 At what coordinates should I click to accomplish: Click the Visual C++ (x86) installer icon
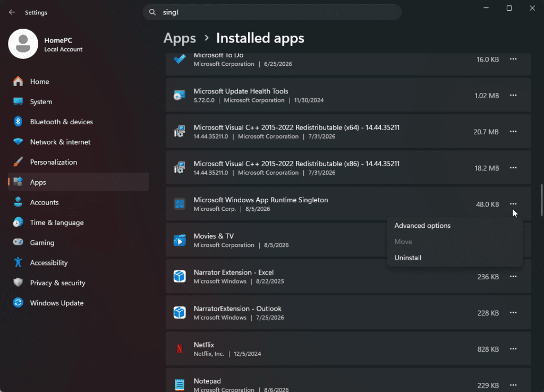180,168
